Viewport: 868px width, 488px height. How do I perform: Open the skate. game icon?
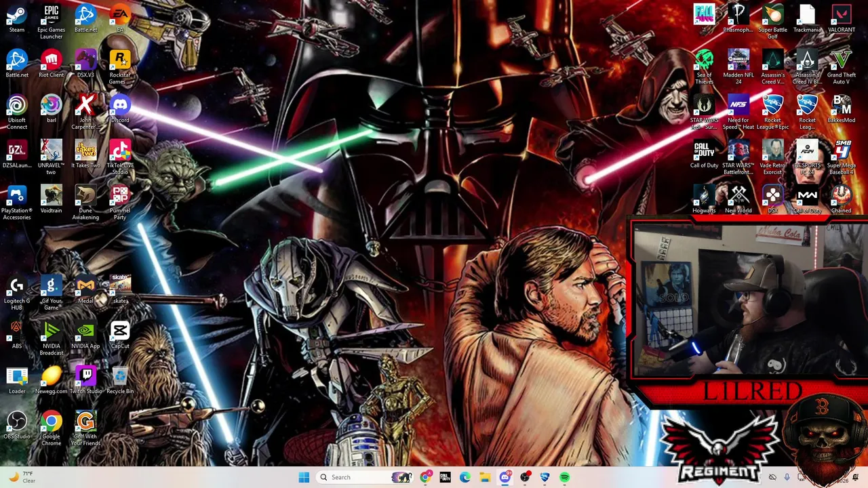(x=120, y=291)
